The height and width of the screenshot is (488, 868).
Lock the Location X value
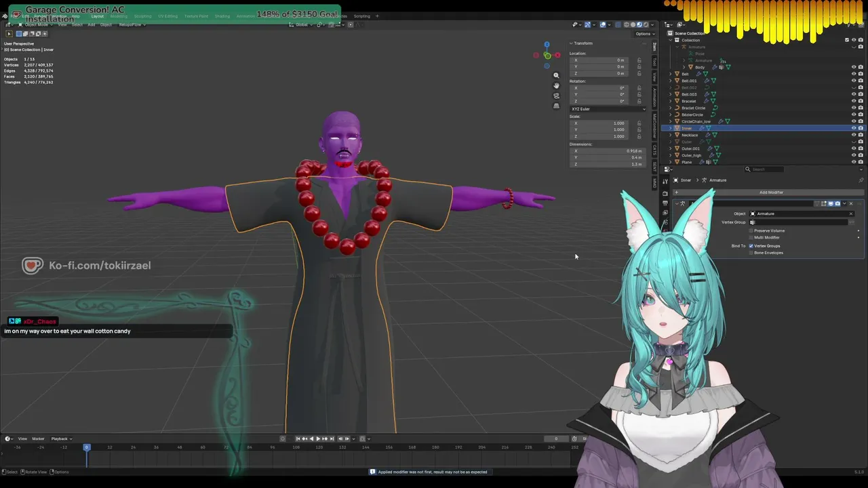click(639, 60)
